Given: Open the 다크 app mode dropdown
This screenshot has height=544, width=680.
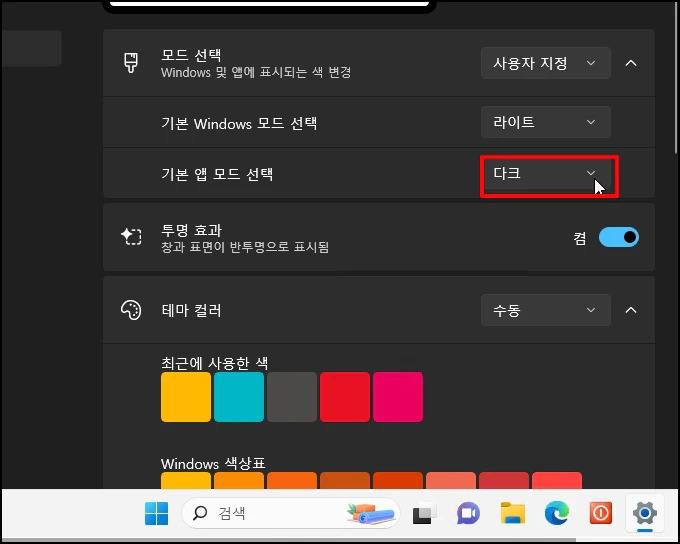Looking at the screenshot, I should click(546, 173).
